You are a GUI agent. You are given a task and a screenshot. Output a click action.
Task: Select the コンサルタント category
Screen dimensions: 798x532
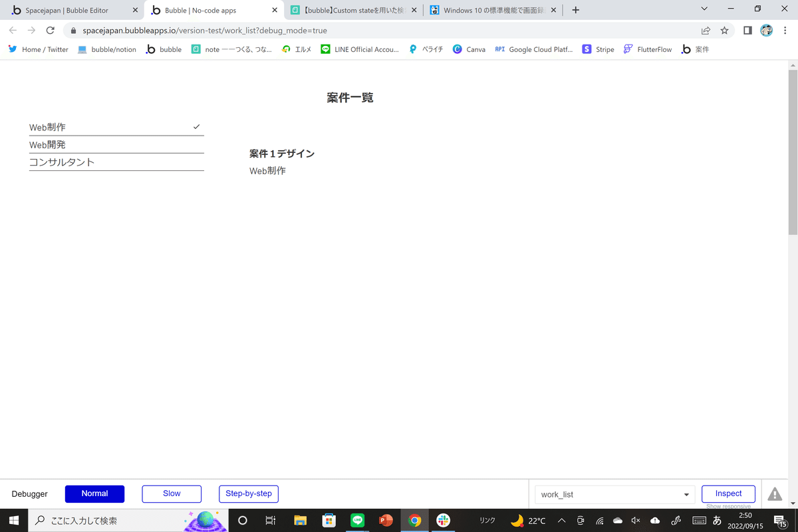[116, 162]
